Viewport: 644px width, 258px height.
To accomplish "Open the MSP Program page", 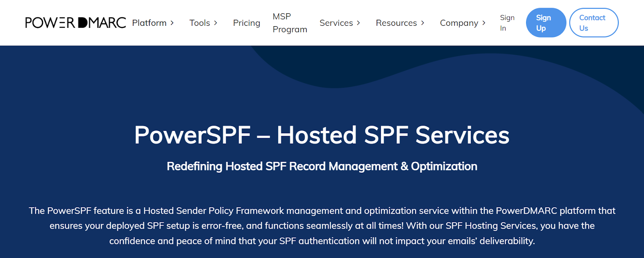I will [290, 23].
